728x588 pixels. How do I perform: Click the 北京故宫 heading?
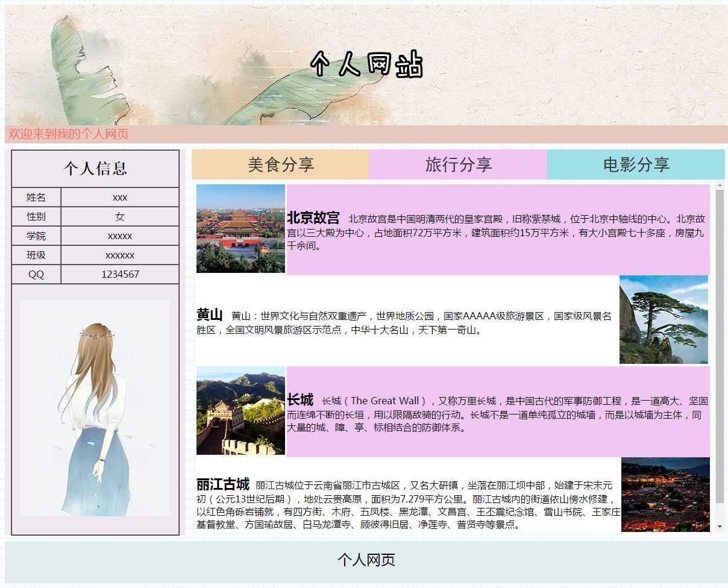[x=313, y=218]
